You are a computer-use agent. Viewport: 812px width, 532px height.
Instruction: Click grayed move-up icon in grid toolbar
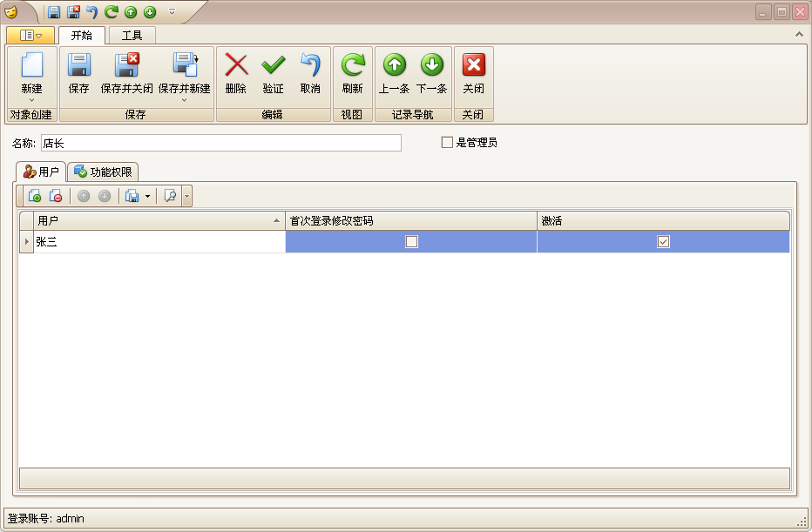click(x=84, y=196)
